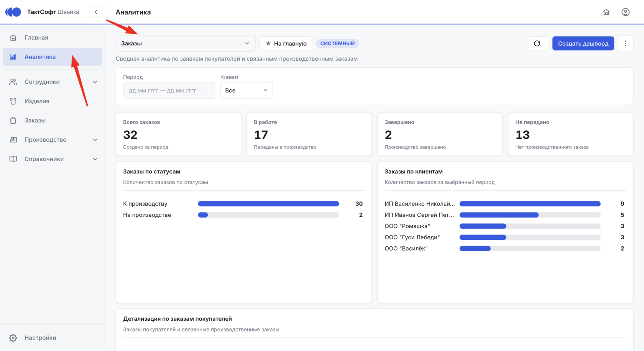Screen dimensions: 644x351
Task: Click the СИСТЕМНЫЙ badge
Action: (x=337, y=43)
